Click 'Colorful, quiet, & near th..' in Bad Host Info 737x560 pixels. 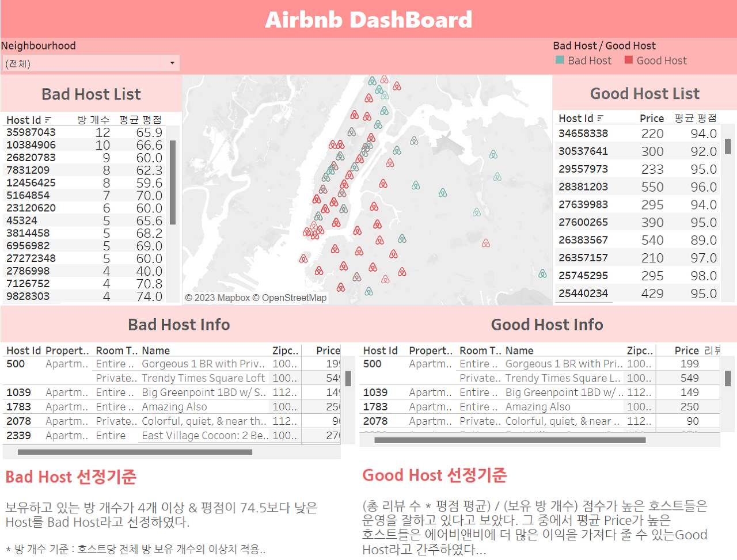click(x=204, y=421)
